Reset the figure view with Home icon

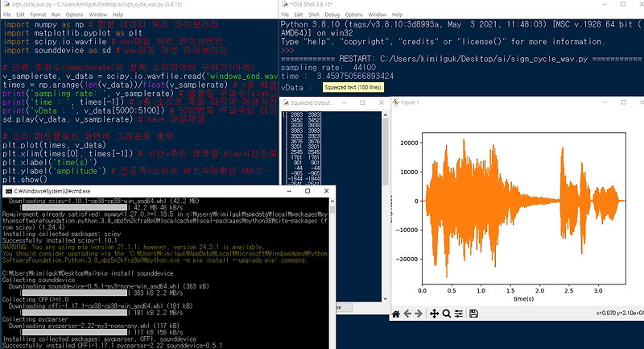click(396, 314)
